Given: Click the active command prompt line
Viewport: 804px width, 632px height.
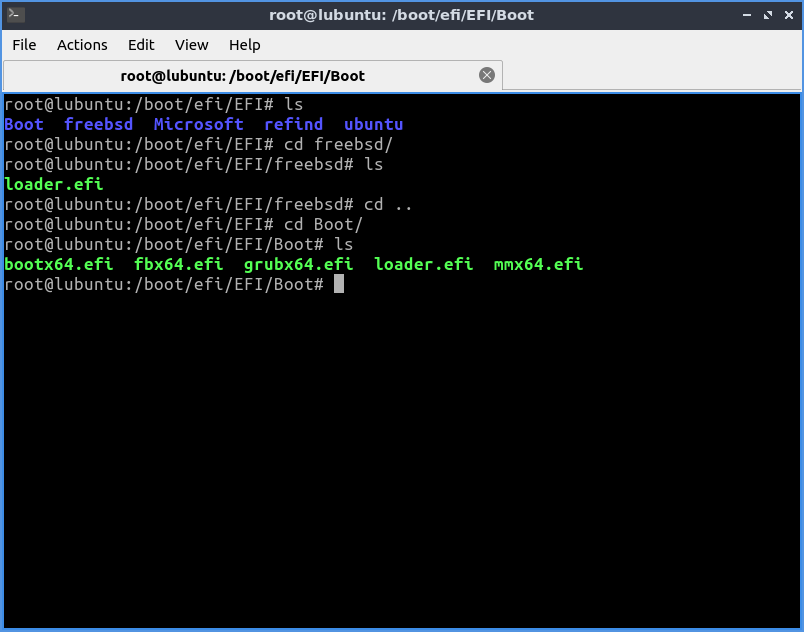Looking at the screenshot, I should pyautogui.click(x=170, y=284).
